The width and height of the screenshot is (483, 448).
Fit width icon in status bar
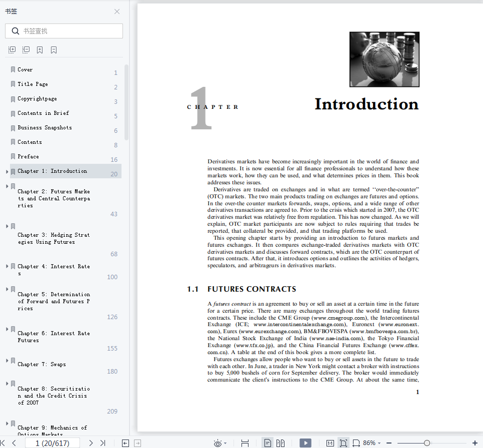coord(356,443)
